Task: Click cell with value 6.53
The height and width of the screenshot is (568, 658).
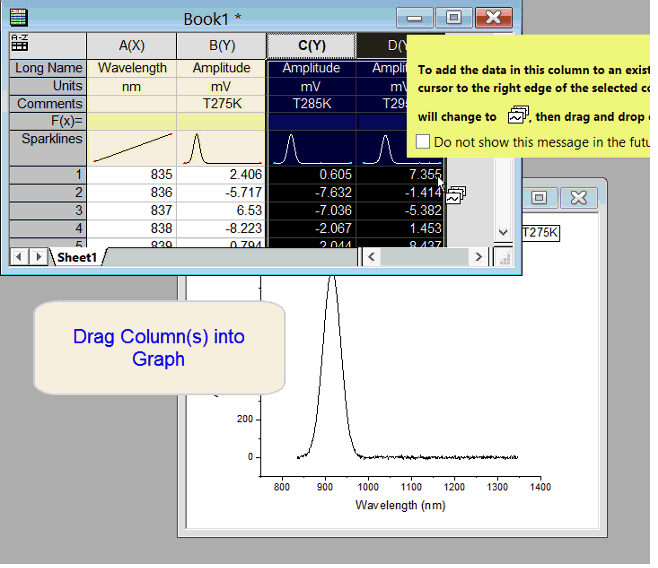Action: pos(222,211)
